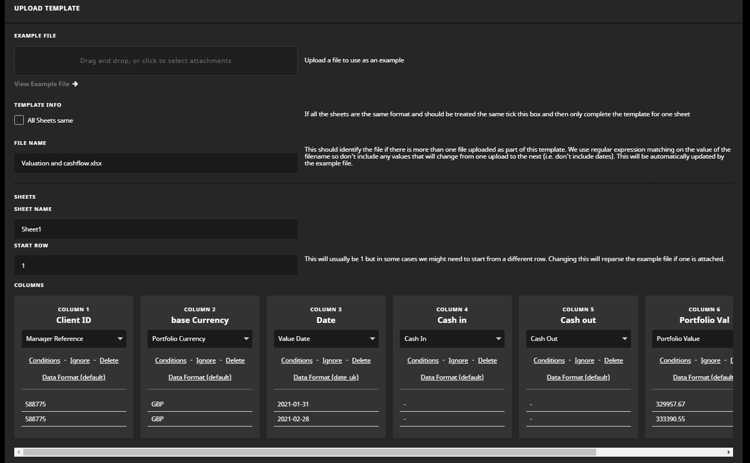Delete the base Currency column
The width and height of the screenshot is (750, 463).
point(235,360)
